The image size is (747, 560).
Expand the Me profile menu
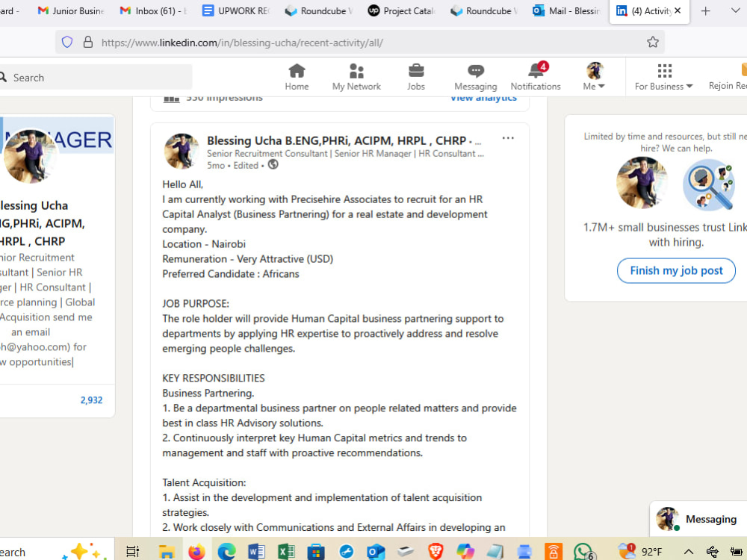point(594,77)
